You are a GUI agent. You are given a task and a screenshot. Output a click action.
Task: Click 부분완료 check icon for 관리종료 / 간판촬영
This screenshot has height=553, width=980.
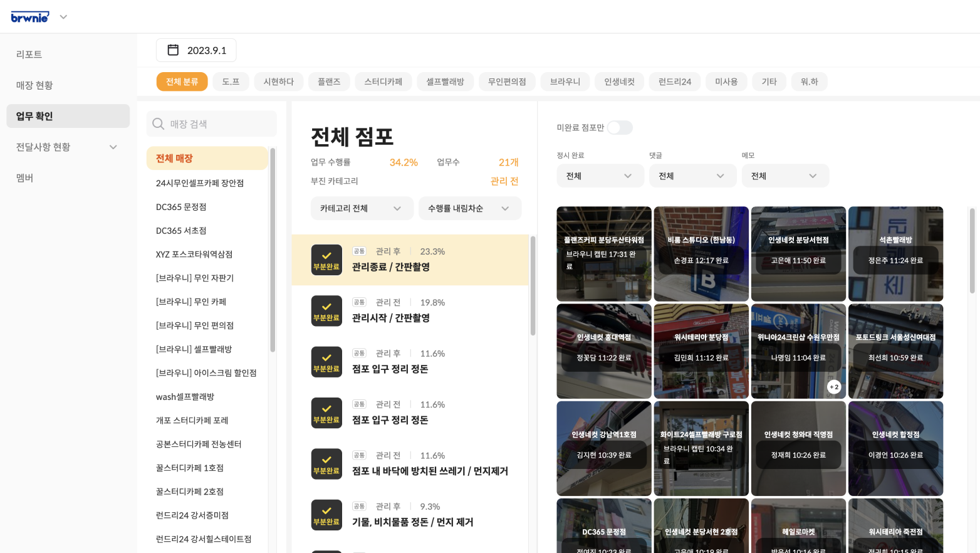(x=326, y=260)
